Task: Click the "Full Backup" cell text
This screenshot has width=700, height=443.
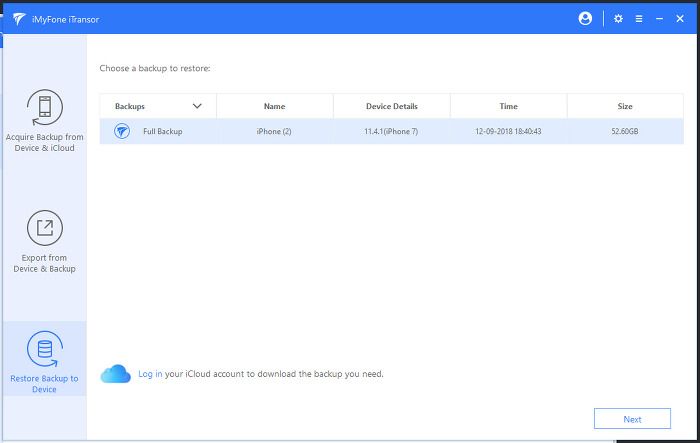Action: (162, 131)
